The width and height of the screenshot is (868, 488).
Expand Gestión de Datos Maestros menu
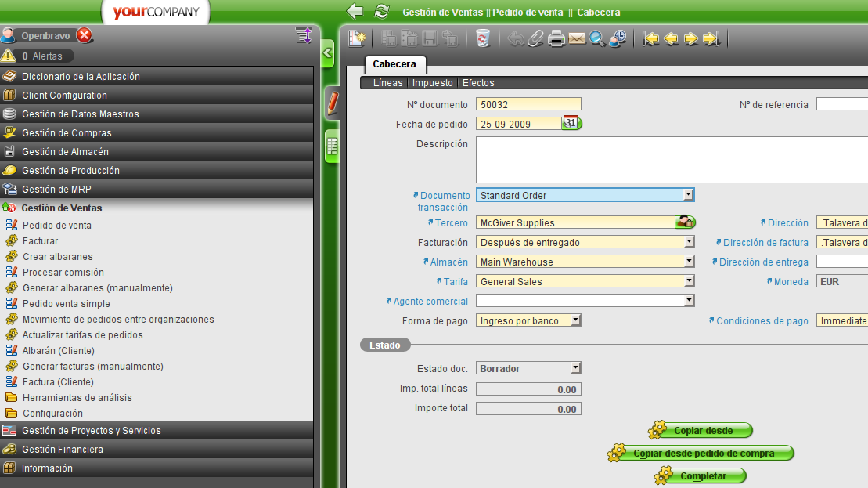click(157, 114)
